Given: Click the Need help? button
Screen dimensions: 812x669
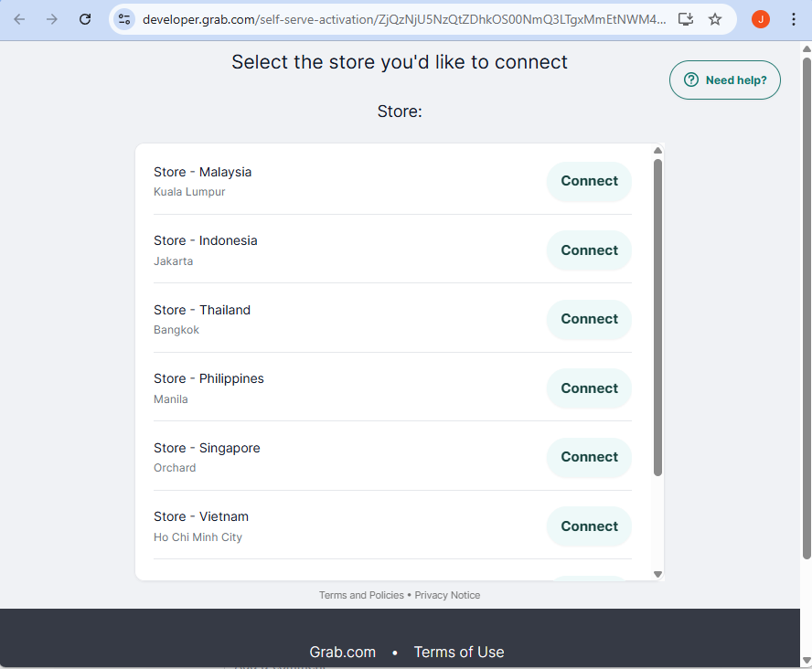Looking at the screenshot, I should 725,80.
